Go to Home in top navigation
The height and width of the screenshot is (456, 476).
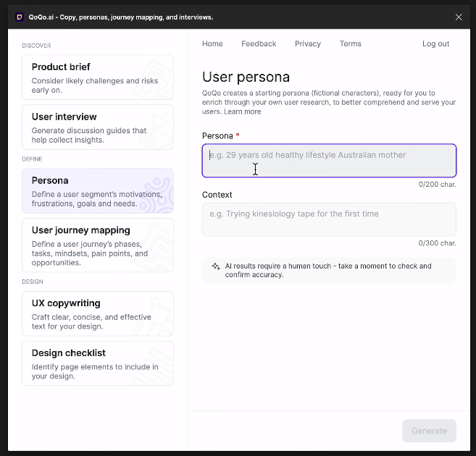[212, 43]
